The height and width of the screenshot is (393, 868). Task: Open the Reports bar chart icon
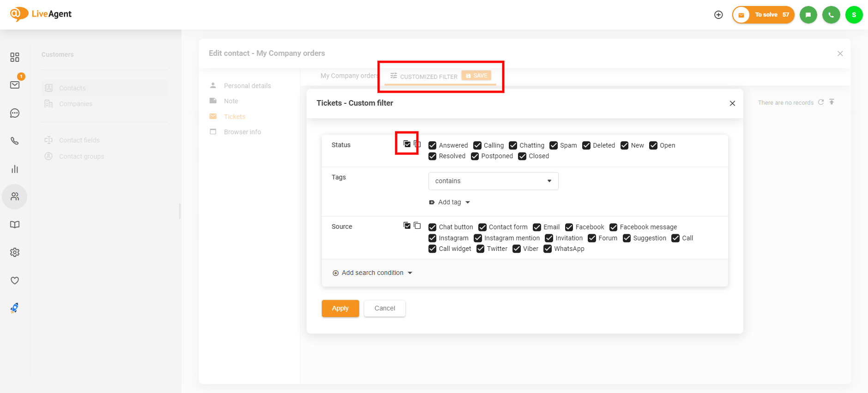pyautogui.click(x=15, y=169)
